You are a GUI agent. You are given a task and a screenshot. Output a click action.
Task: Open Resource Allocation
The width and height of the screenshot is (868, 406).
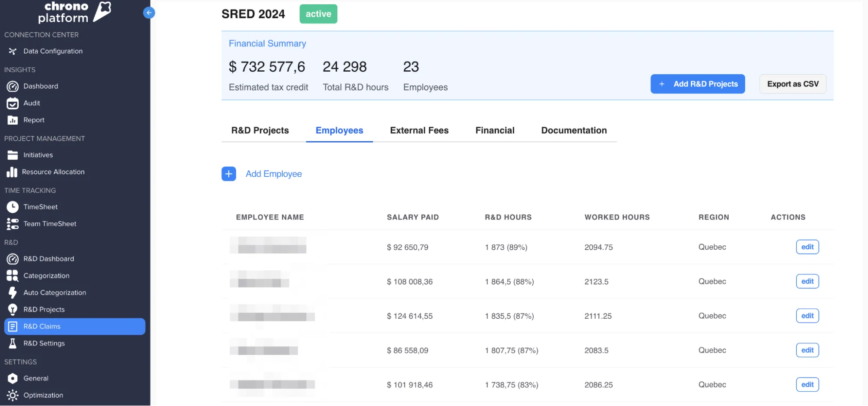[54, 172]
